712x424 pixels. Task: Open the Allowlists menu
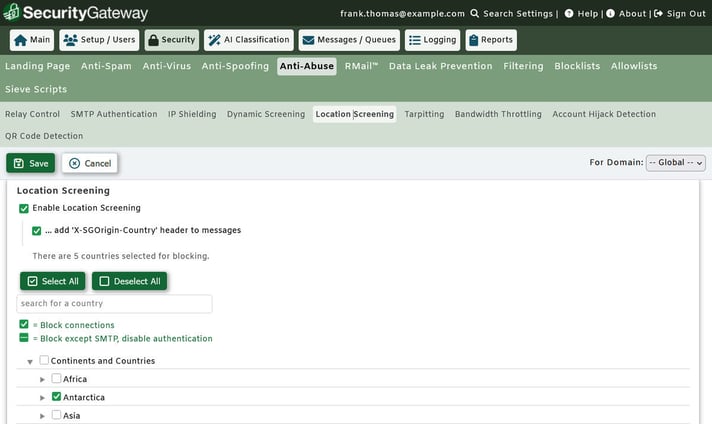pos(634,66)
